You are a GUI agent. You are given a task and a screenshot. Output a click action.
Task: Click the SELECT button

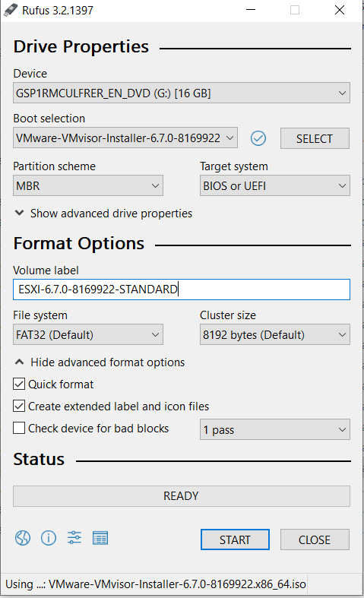point(315,138)
